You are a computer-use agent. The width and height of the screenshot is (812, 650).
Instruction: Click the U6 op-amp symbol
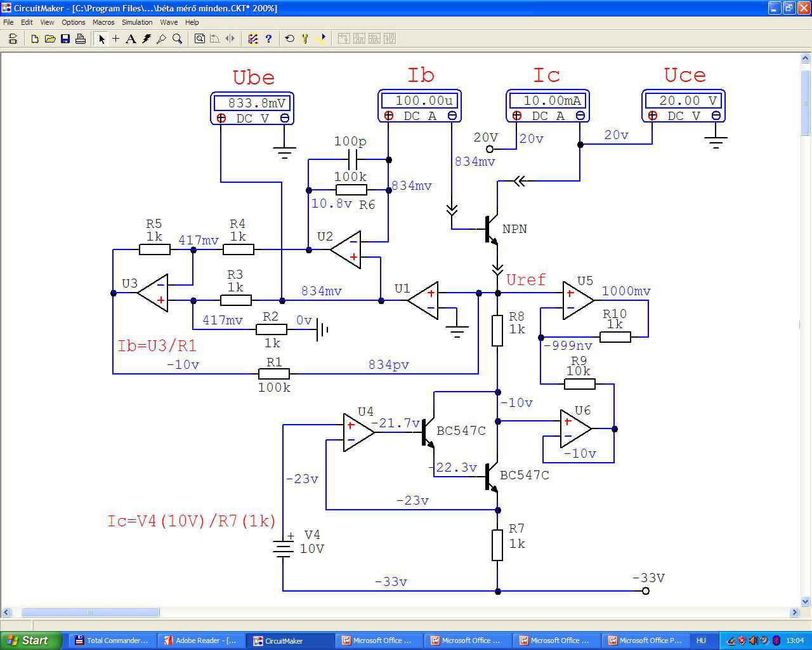[576, 428]
